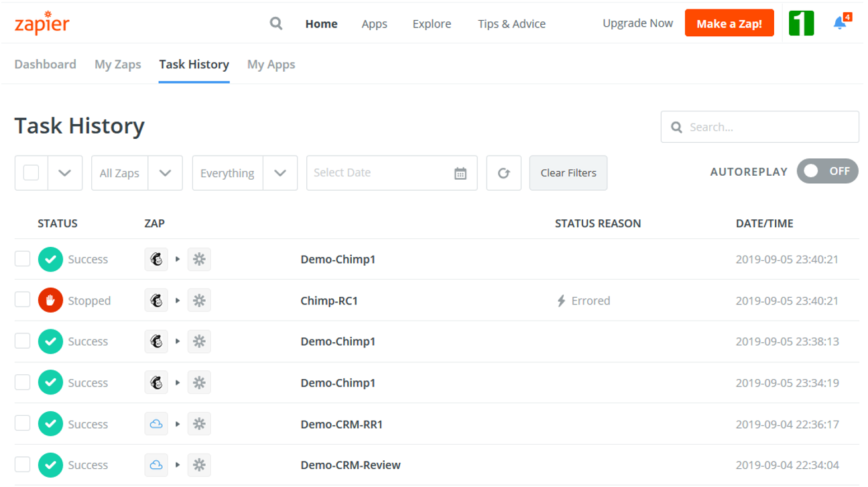Screen dimensions: 868x487
Task: Select the Chimp-RC1 row checkbox
Action: pos(23,300)
